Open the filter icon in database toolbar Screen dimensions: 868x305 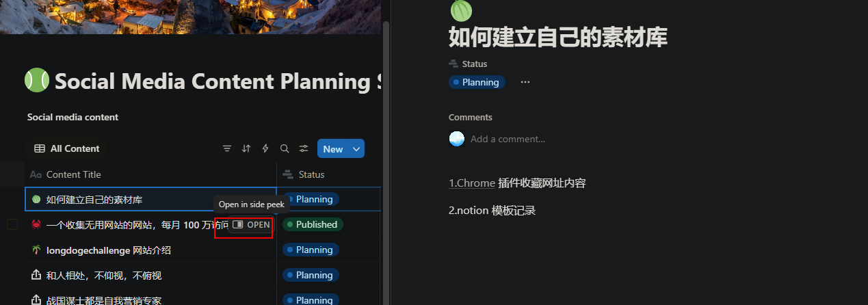coord(227,148)
